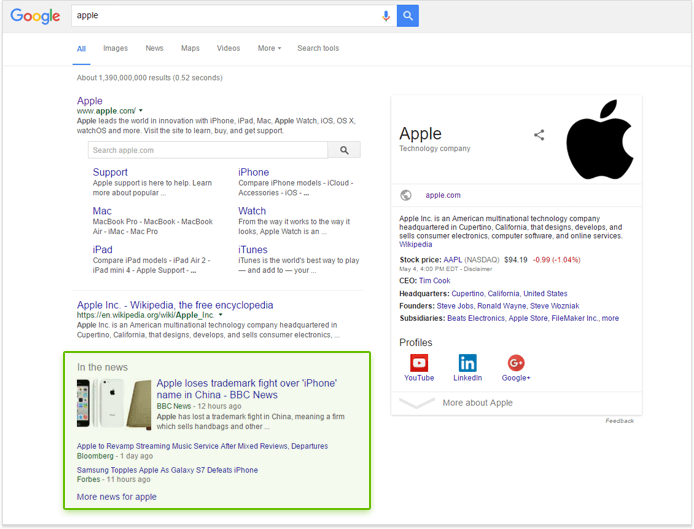
Task: Open Apple's LinkedIn profile icon
Action: [467, 363]
